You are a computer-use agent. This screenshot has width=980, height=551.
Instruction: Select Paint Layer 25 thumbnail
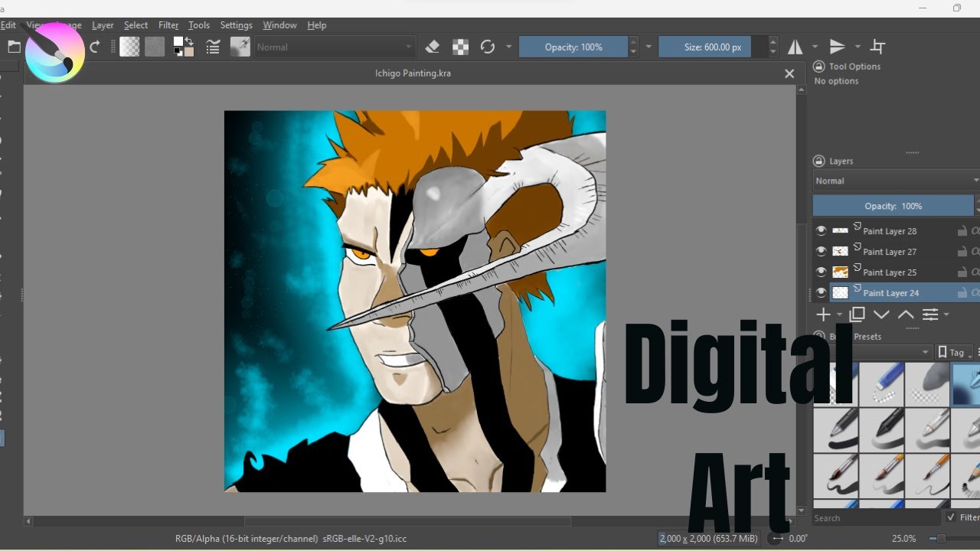(x=841, y=272)
